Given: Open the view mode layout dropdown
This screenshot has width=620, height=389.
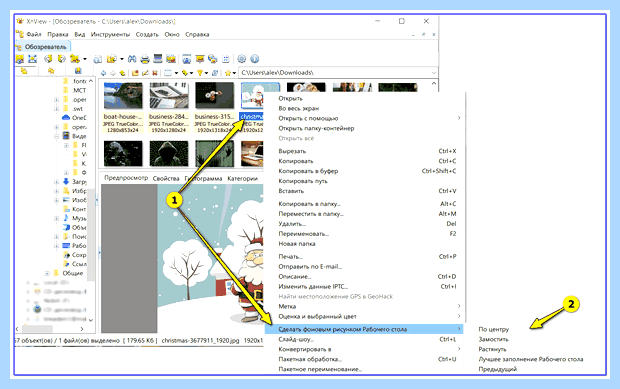Looking at the screenshot, I should pos(176,73).
